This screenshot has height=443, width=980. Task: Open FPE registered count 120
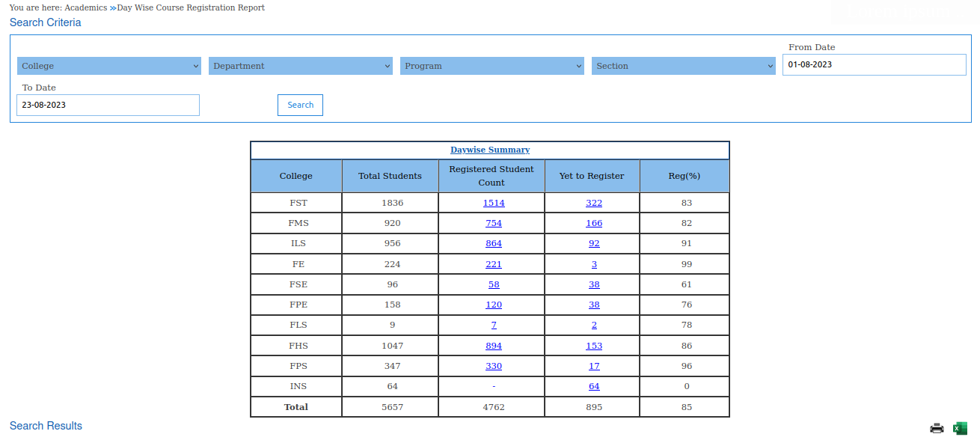coord(494,305)
